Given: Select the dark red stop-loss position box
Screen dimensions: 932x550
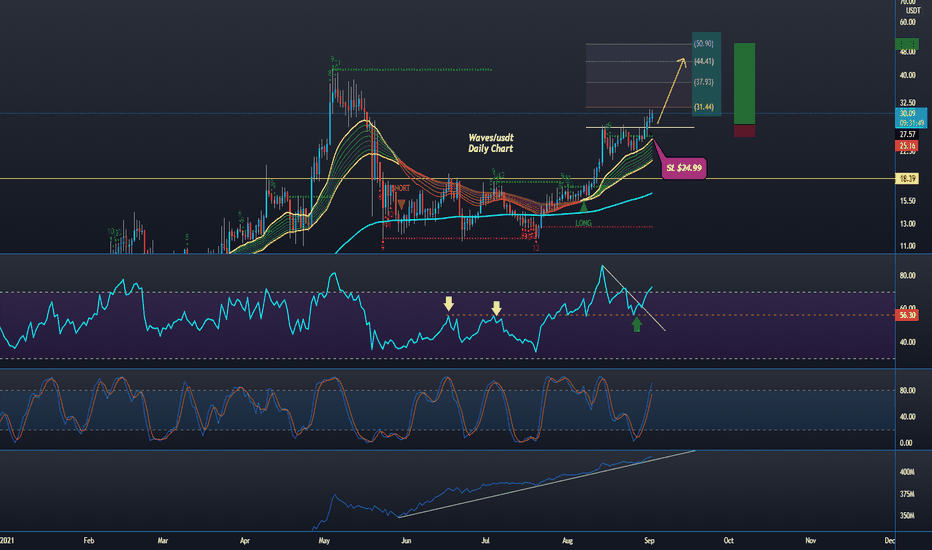Looking at the screenshot, I should (744, 131).
